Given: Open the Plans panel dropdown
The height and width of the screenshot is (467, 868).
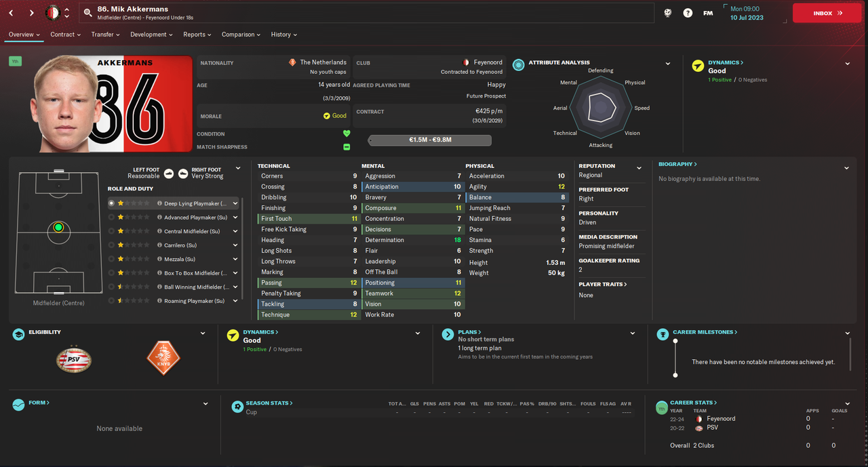Looking at the screenshot, I should 633,333.
